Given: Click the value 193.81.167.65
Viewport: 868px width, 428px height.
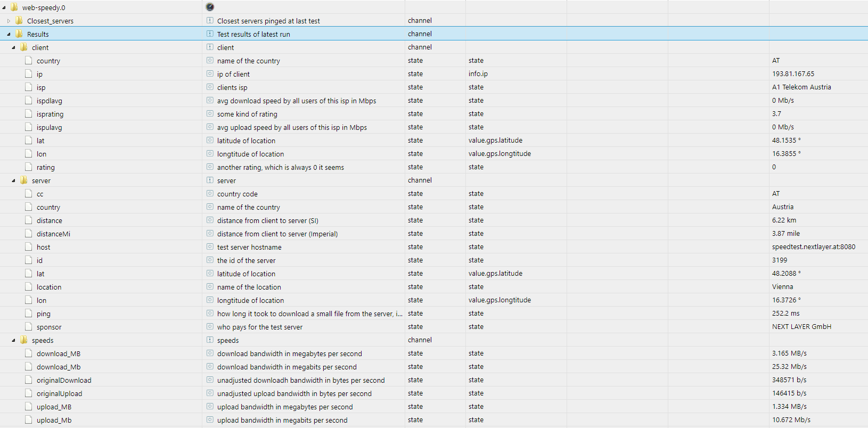Looking at the screenshot, I should (793, 74).
